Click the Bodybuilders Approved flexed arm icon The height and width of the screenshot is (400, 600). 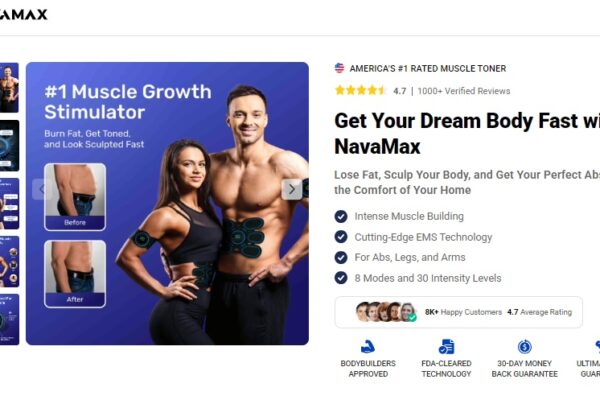tap(368, 346)
